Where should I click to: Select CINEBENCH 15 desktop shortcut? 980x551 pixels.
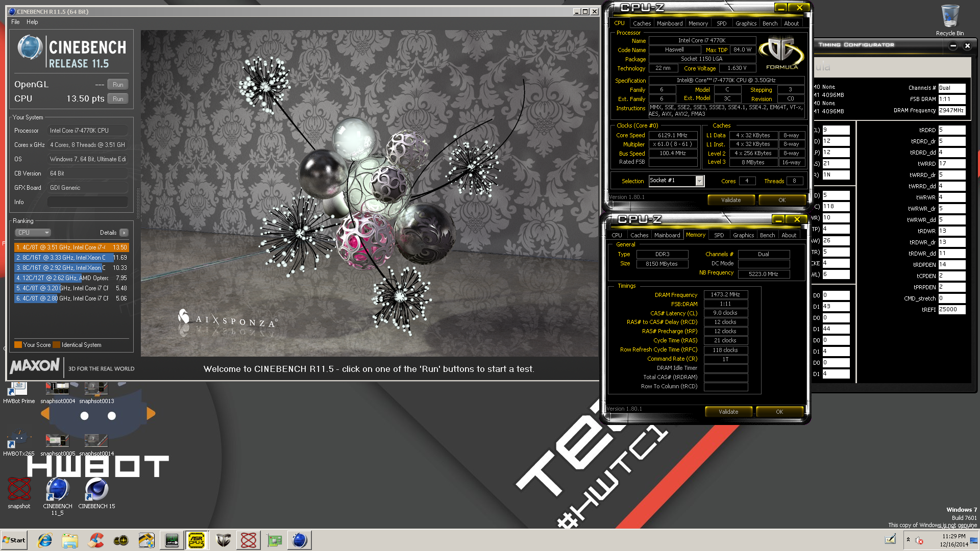point(96,493)
